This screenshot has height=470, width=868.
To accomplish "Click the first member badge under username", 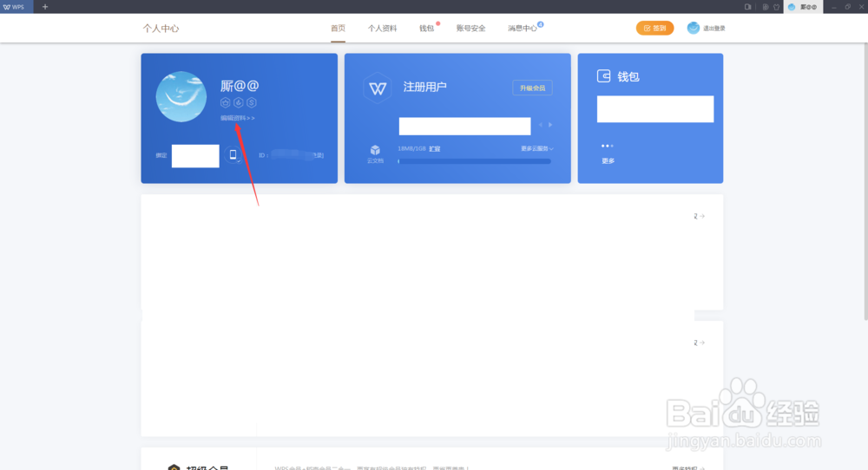I will tap(226, 102).
